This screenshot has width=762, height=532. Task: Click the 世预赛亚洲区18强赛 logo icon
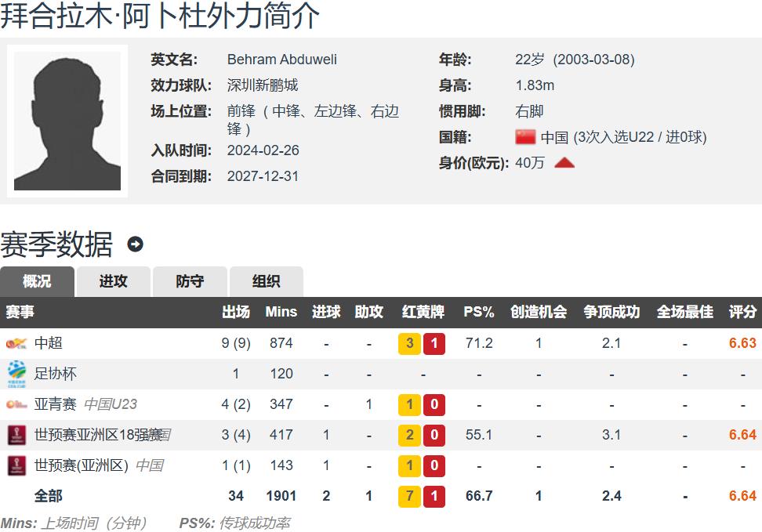point(16,435)
